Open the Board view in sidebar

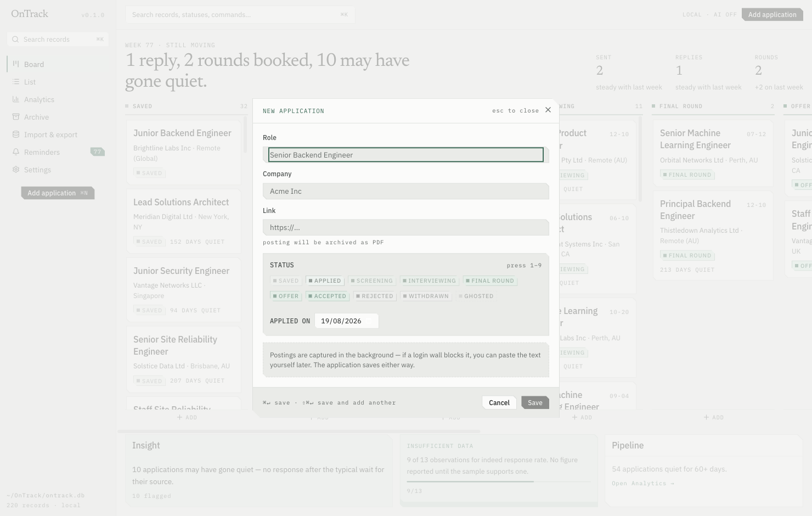[x=58, y=64]
